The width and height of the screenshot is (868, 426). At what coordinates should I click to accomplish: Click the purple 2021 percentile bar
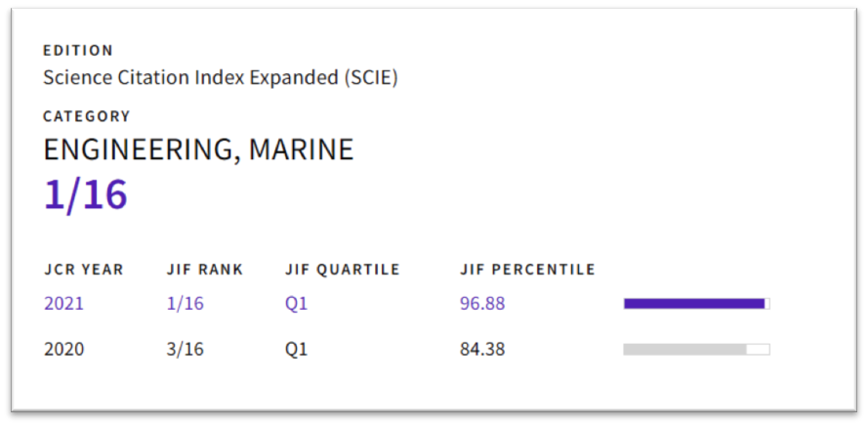(693, 304)
